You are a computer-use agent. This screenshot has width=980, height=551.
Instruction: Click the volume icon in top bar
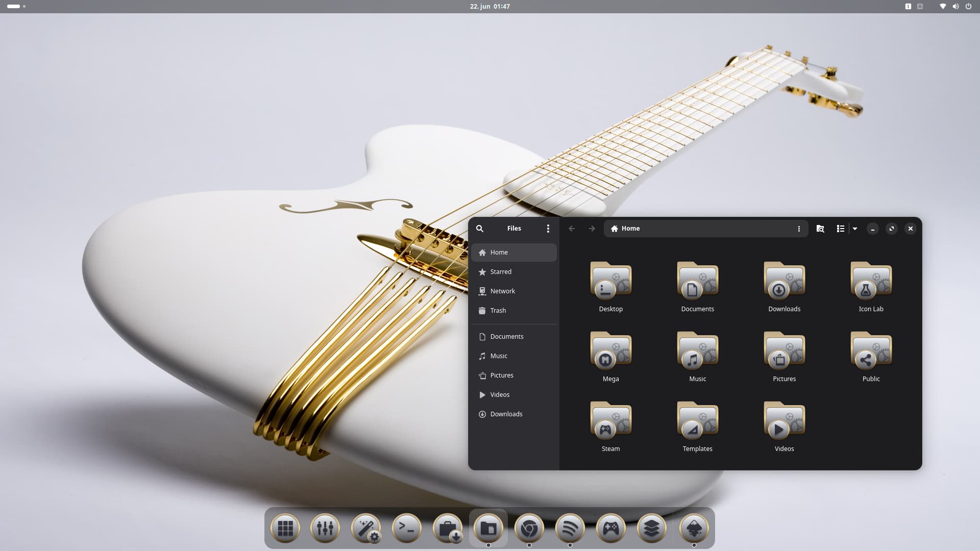pyautogui.click(x=955, y=6)
